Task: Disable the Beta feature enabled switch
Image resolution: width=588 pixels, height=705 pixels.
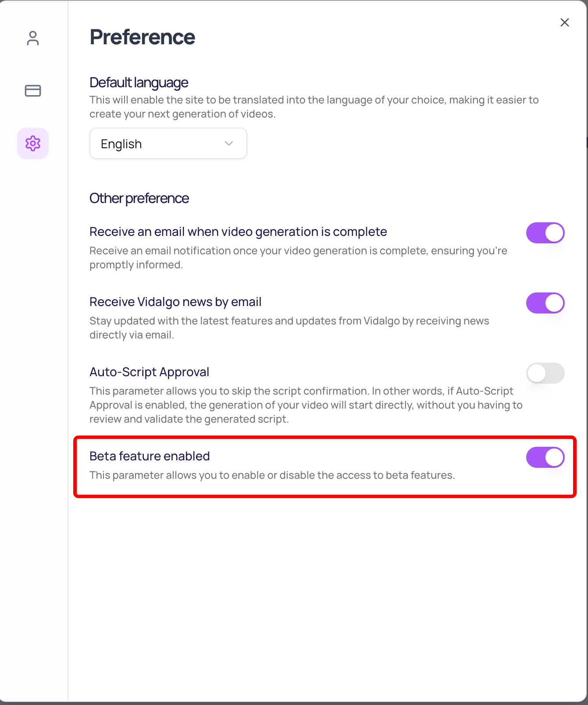Action: 545,457
